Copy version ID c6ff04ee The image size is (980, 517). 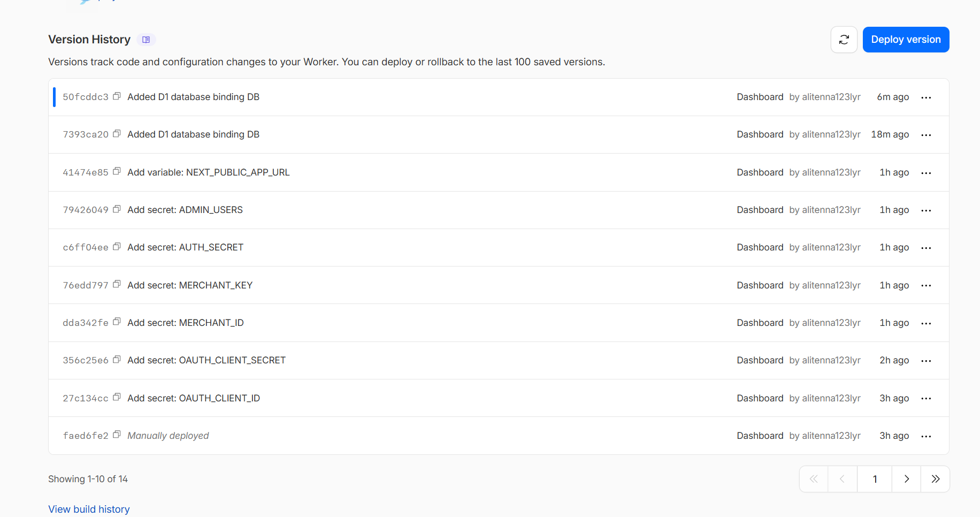click(117, 247)
